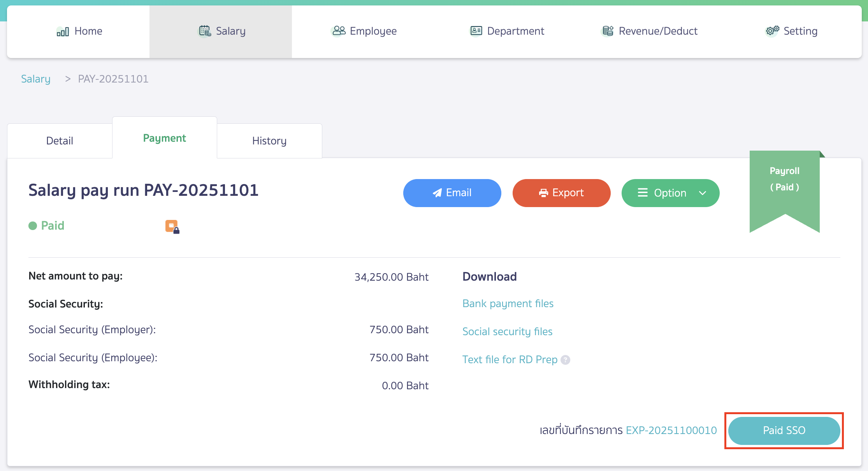The image size is (868, 471).
Task: Click the help icon next to Text file for RD Prep
Action: coord(565,360)
